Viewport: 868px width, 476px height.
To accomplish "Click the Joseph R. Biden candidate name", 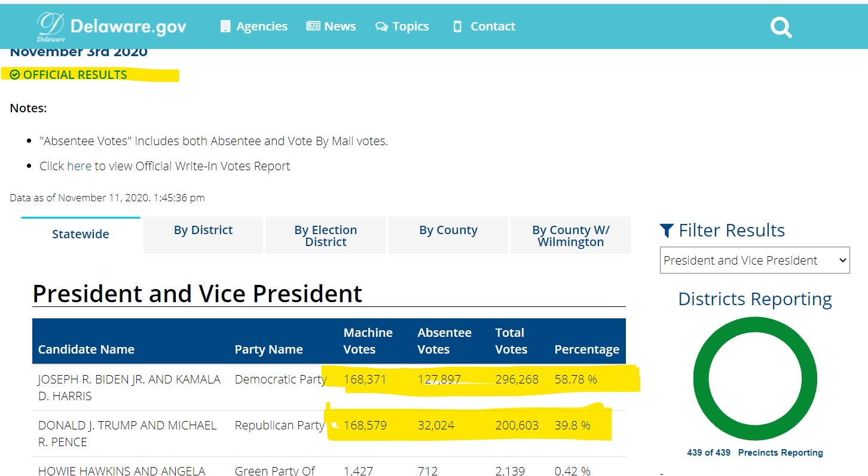I will click(129, 388).
